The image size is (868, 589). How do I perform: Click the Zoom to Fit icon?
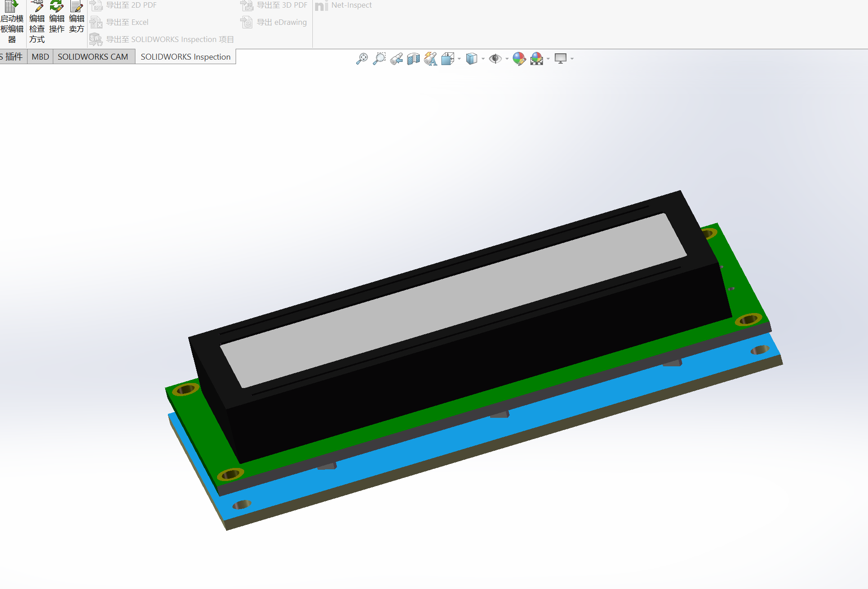click(362, 59)
